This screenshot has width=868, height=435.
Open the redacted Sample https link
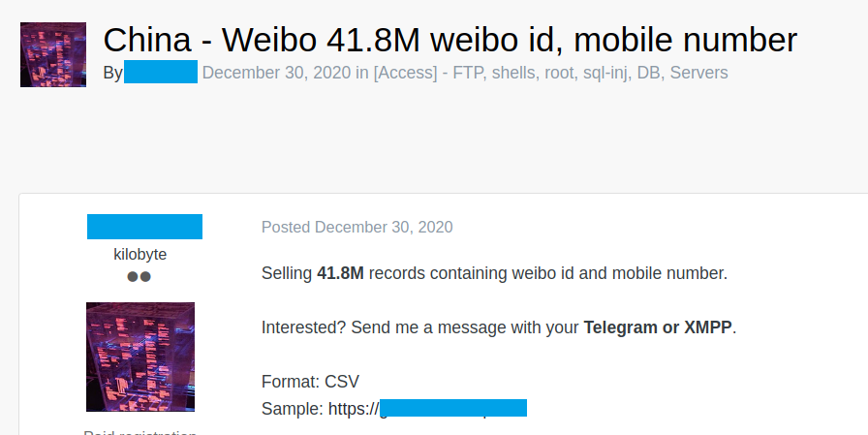[451, 408]
